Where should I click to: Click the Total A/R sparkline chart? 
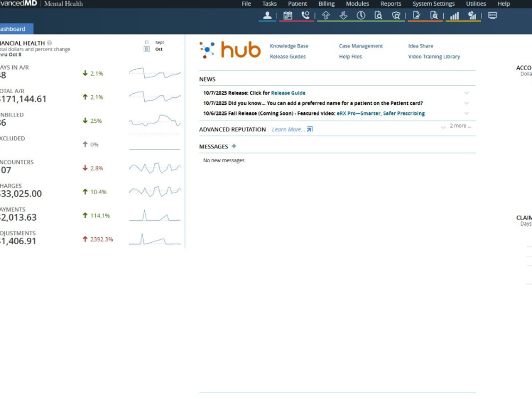[155, 97]
